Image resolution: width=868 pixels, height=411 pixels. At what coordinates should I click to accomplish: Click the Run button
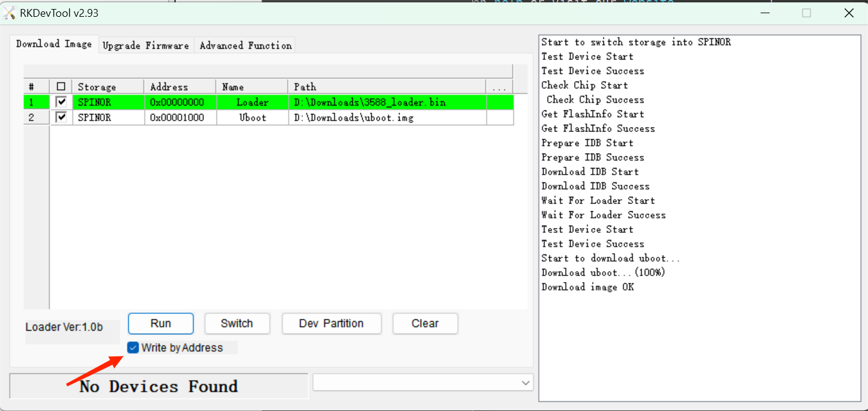161,323
